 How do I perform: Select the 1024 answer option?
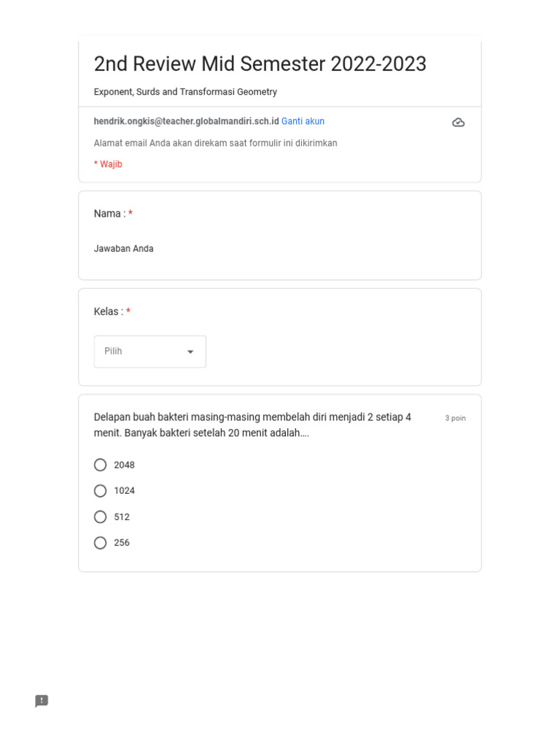pyautogui.click(x=101, y=491)
